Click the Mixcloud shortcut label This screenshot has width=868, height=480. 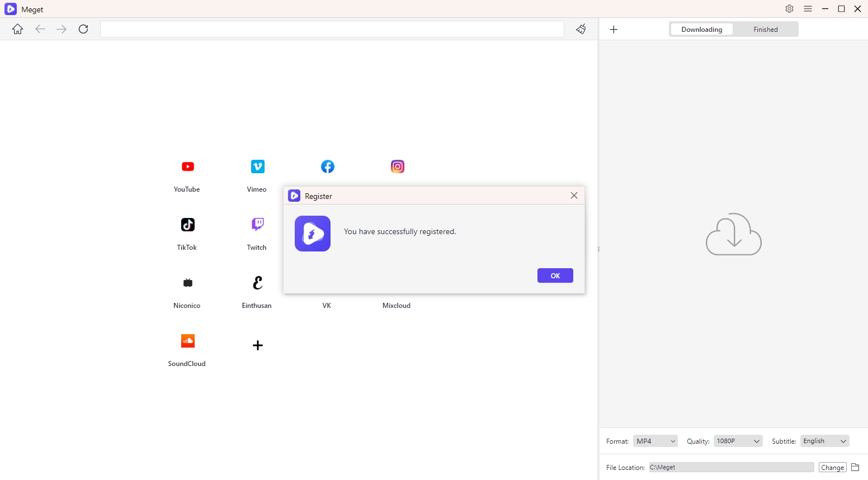397,306
